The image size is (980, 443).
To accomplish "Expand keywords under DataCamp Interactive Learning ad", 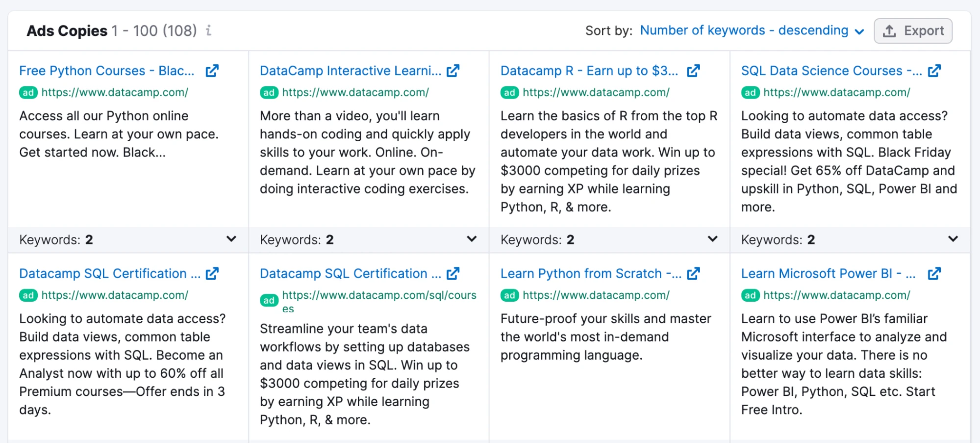I will [x=472, y=239].
